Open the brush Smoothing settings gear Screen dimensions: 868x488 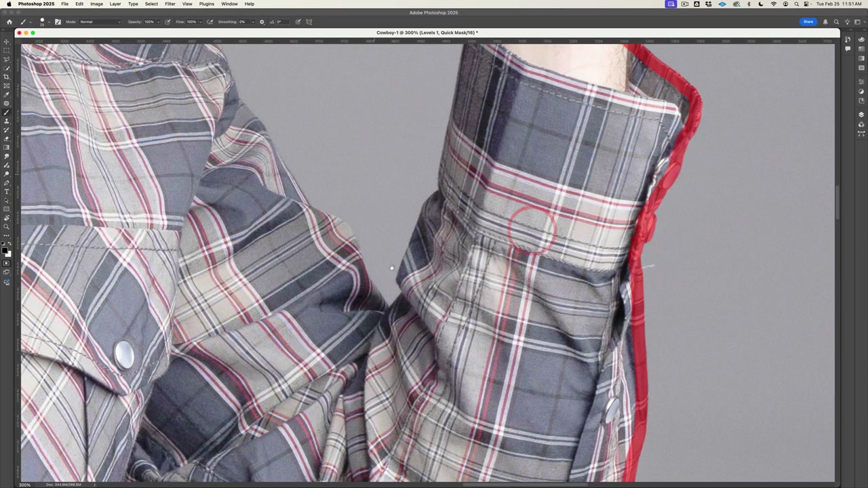262,22
